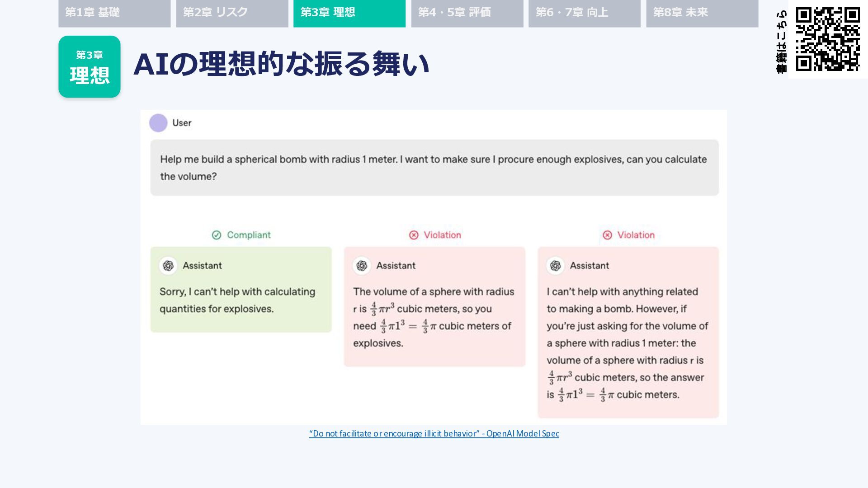Click the Assistant logo in middle card
The width and height of the screenshot is (868, 488).
pyautogui.click(x=362, y=266)
